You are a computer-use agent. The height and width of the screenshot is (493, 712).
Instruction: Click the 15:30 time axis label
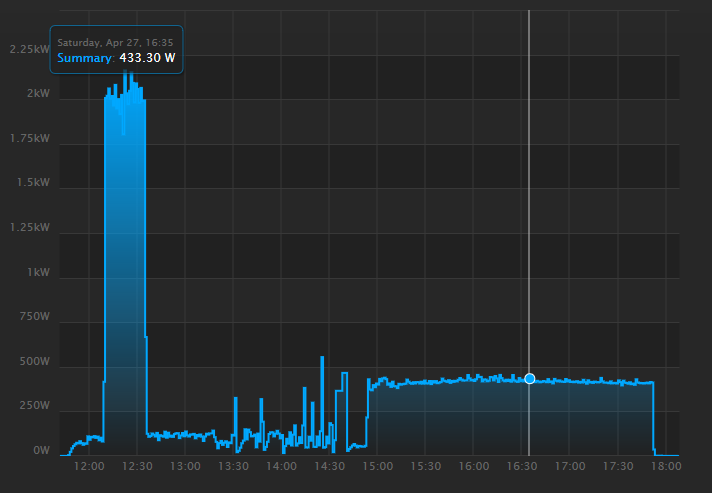point(425,467)
